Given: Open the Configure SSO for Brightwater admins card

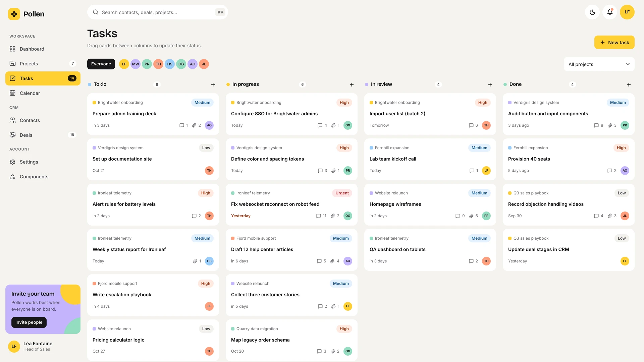Looking at the screenshot, I should 291,114.
